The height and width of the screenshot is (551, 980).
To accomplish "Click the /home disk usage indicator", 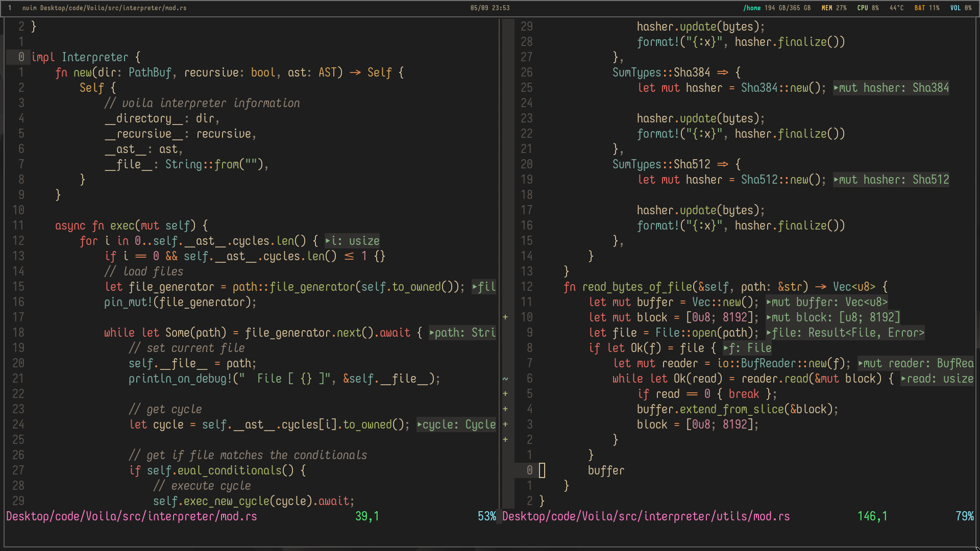I will 776,8.
